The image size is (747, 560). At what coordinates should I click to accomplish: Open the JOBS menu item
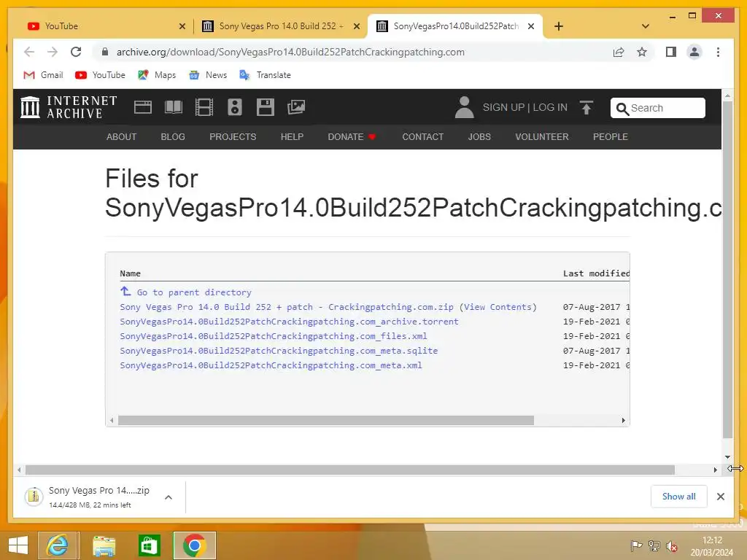click(479, 136)
